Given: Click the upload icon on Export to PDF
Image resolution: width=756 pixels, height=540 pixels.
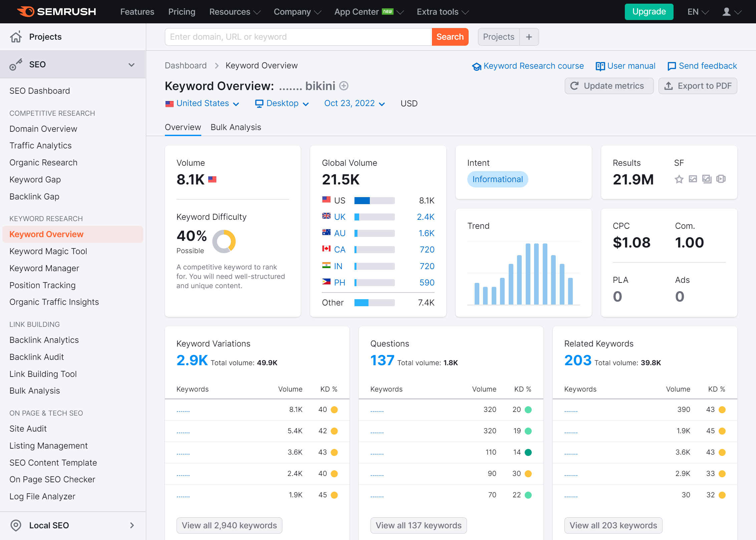Looking at the screenshot, I should (x=669, y=86).
